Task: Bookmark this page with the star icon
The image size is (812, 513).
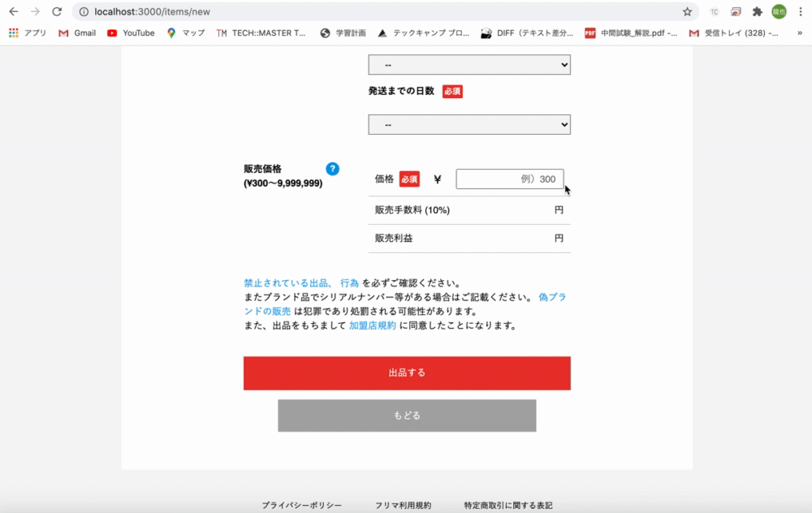Action: click(687, 11)
